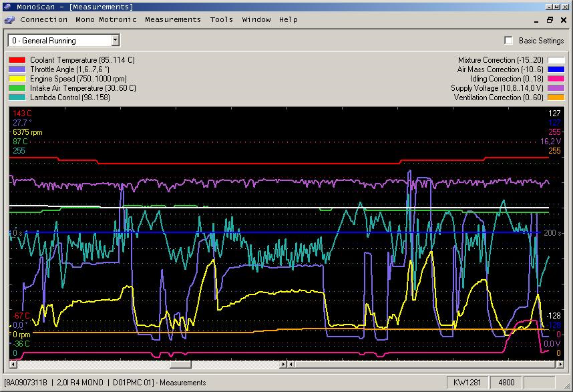Click the violet Supply Voltage swatch
Viewport: 573px width, 392px height.
556,88
